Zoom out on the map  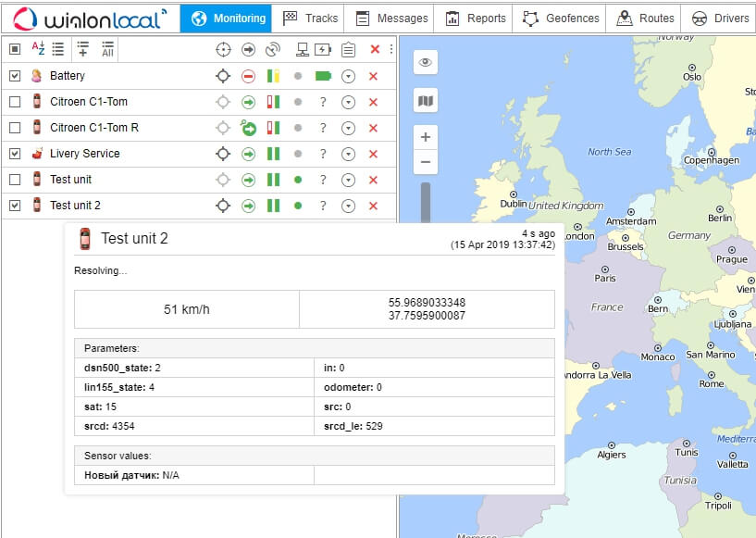[x=425, y=162]
